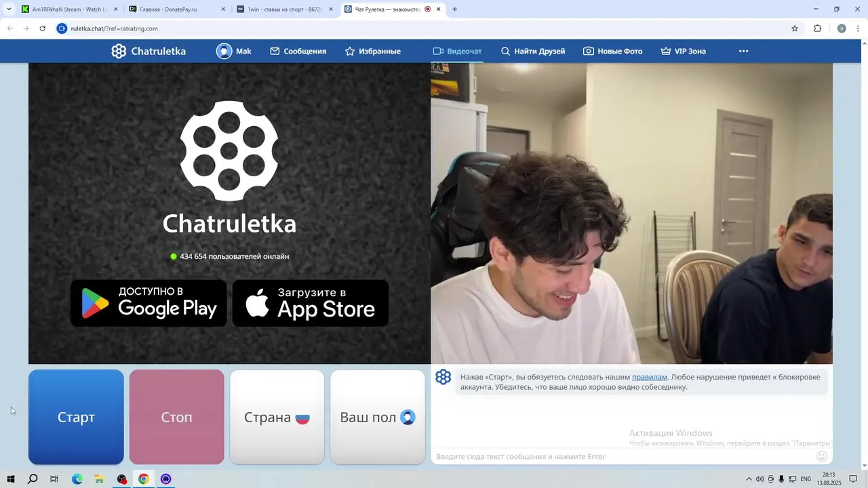The height and width of the screenshot is (488, 868).
Task: Open Task View on the taskbar
Action: pyautogui.click(x=54, y=479)
